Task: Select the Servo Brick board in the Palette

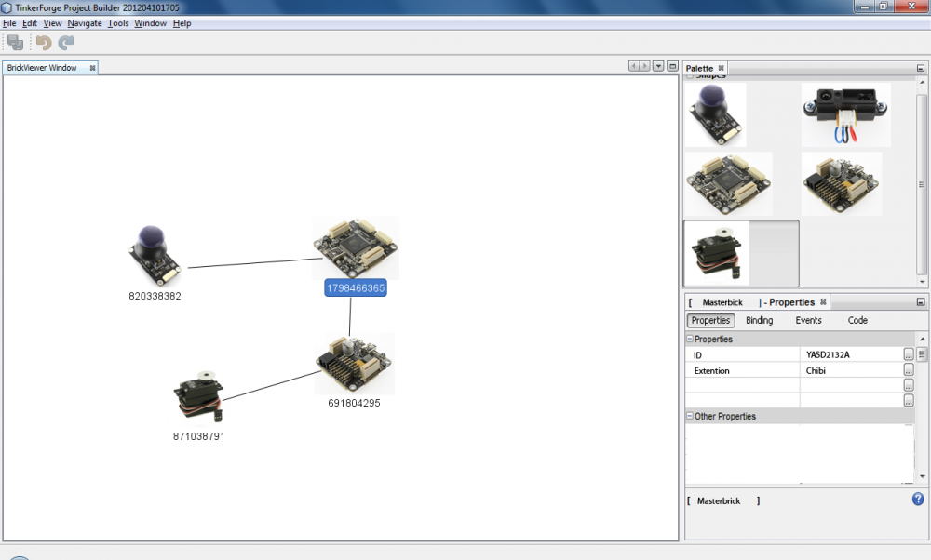Action: [x=842, y=184]
